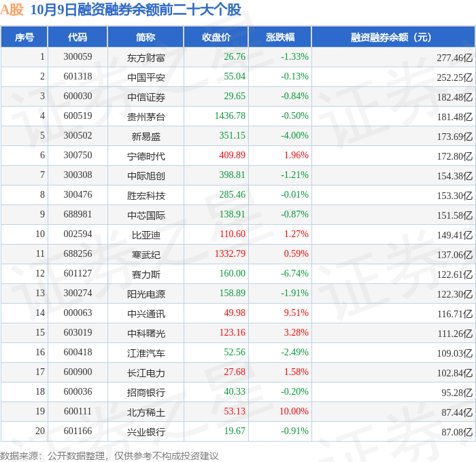Select stock name 中芯国际
Image resolution: width=476 pixels, height=462 pixels.
pos(146,215)
